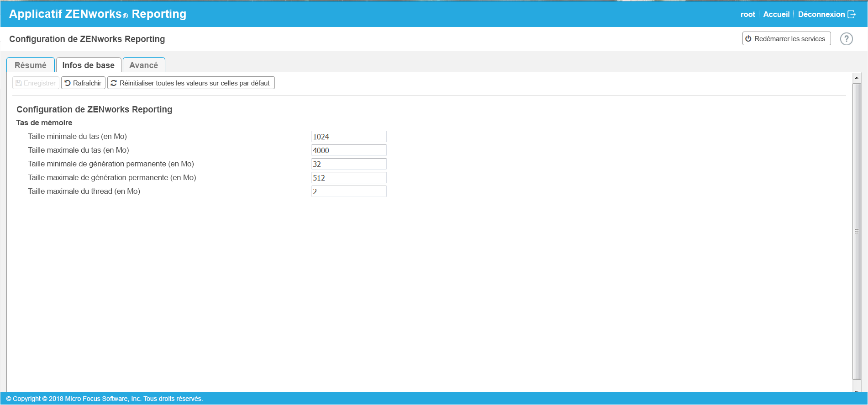The width and height of the screenshot is (868, 405).
Task: Edit minimale de génération permanente field
Action: (349, 164)
